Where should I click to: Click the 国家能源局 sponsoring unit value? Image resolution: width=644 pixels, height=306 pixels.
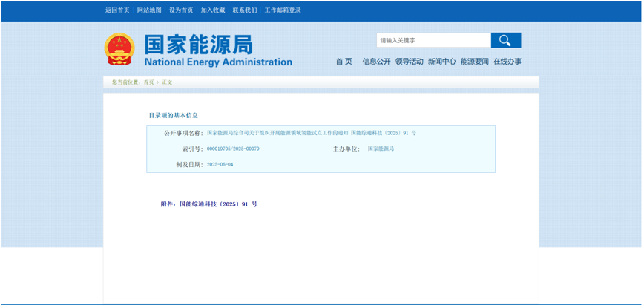click(381, 149)
